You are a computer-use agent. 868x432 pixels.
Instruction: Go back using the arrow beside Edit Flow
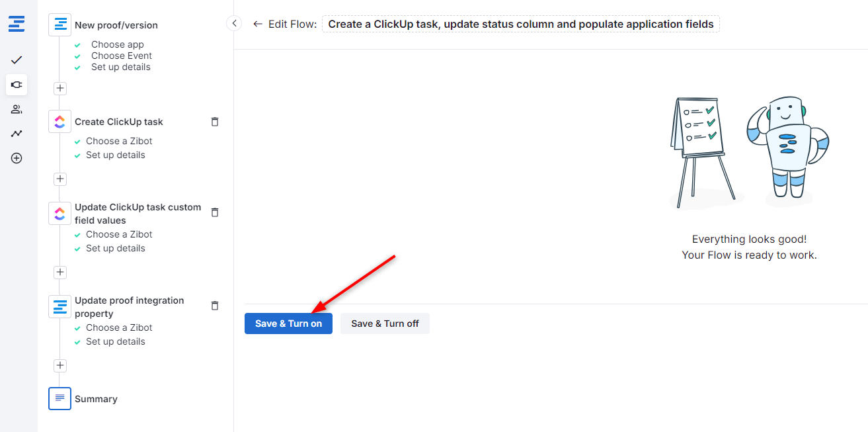click(258, 24)
